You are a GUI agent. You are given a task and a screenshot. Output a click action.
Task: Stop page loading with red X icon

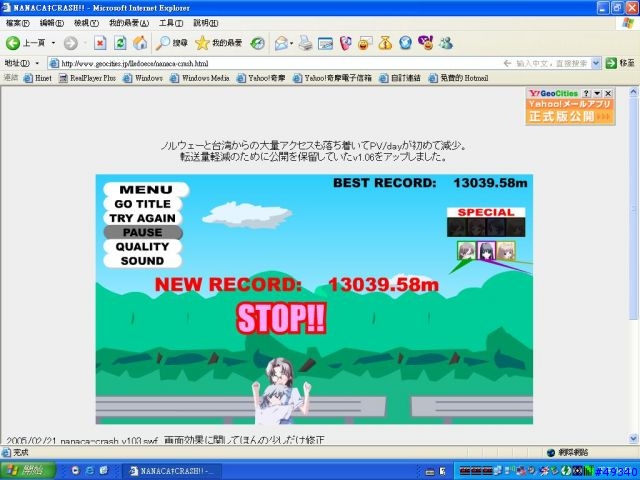pyautogui.click(x=100, y=43)
